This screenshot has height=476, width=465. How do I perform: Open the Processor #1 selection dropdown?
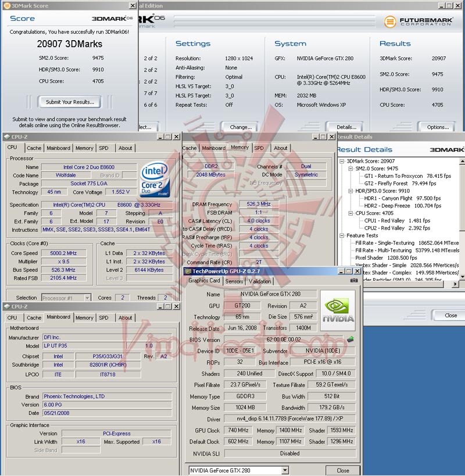point(87,298)
